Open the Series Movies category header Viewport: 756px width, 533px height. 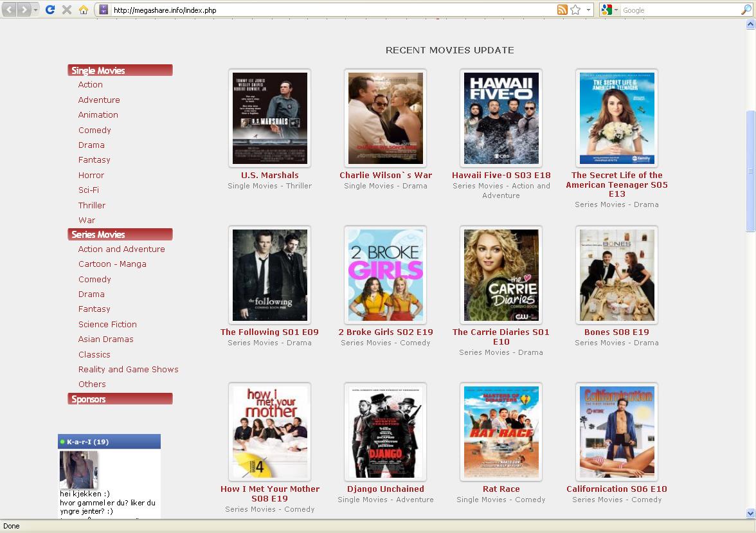(120, 235)
